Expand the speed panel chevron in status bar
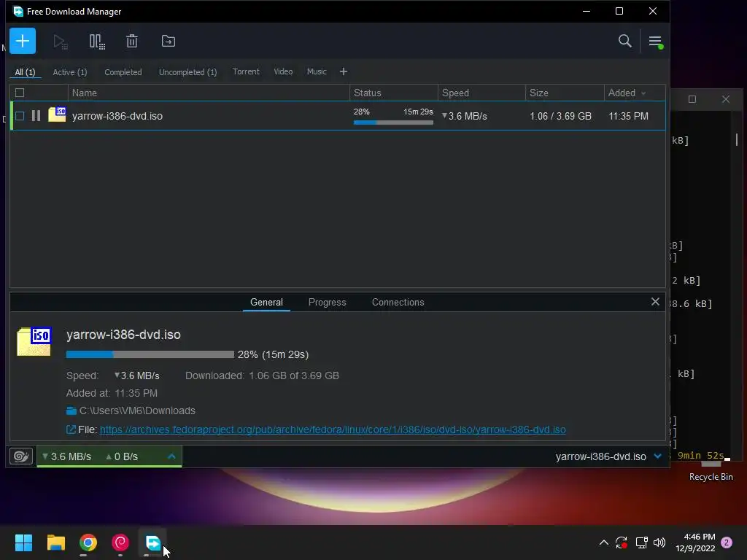The height and width of the screenshot is (560, 747). 171,456
